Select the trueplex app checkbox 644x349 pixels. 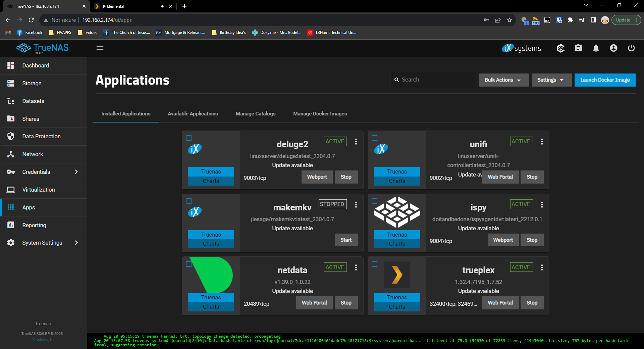pyautogui.click(x=375, y=264)
